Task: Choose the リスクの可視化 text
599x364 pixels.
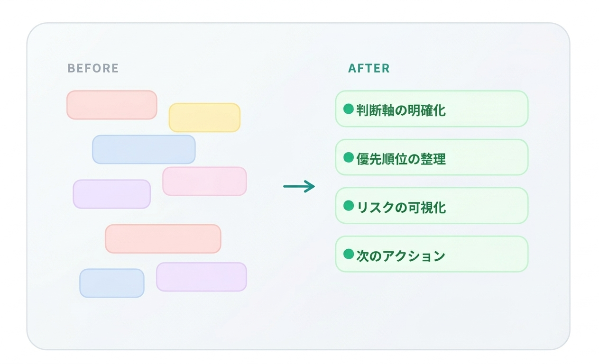Action: pos(401,207)
